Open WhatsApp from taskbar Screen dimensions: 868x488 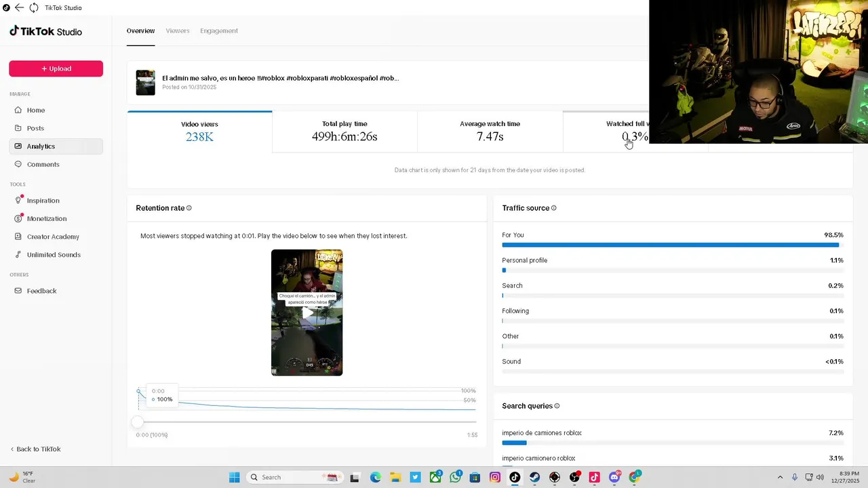tap(455, 478)
